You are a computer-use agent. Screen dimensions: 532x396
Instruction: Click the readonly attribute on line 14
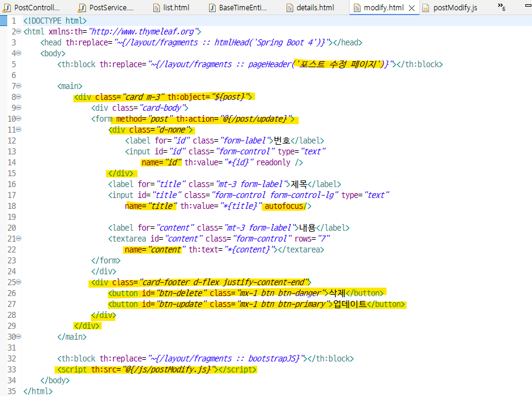coord(273,162)
